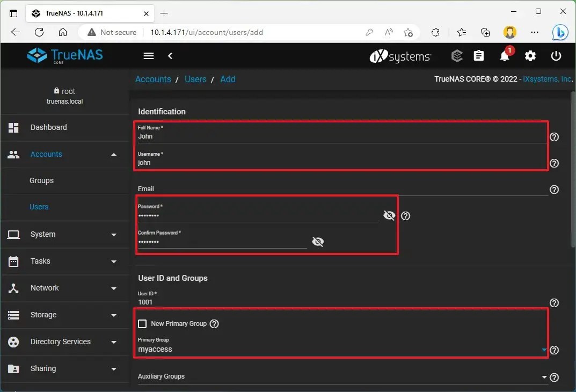Toggle the sidebar with the hamburger icon
This screenshot has height=392, width=576.
[x=148, y=56]
